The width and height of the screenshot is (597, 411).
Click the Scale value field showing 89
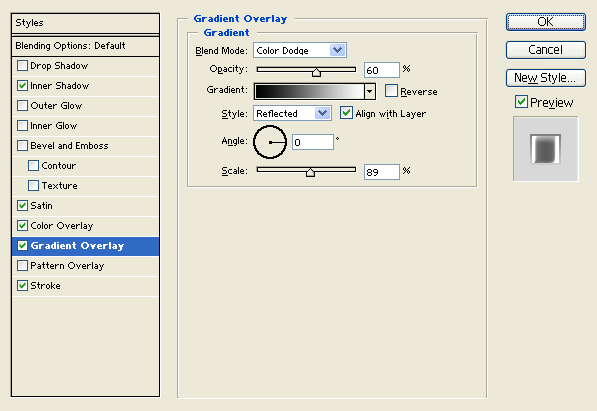click(382, 172)
